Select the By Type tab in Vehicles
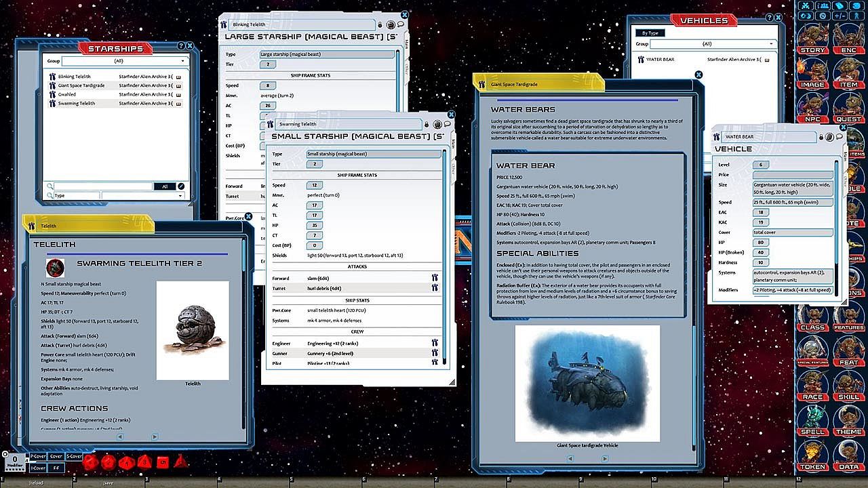The width and height of the screenshot is (868, 488). (x=650, y=33)
